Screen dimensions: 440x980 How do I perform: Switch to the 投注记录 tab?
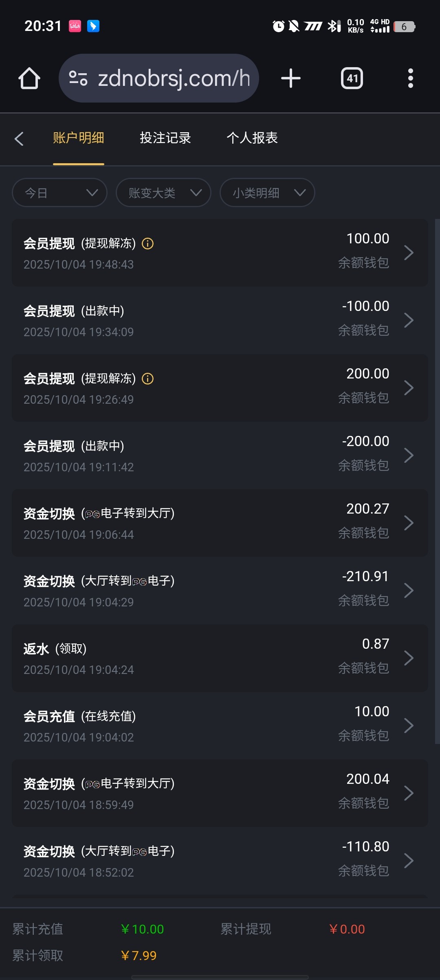point(165,138)
